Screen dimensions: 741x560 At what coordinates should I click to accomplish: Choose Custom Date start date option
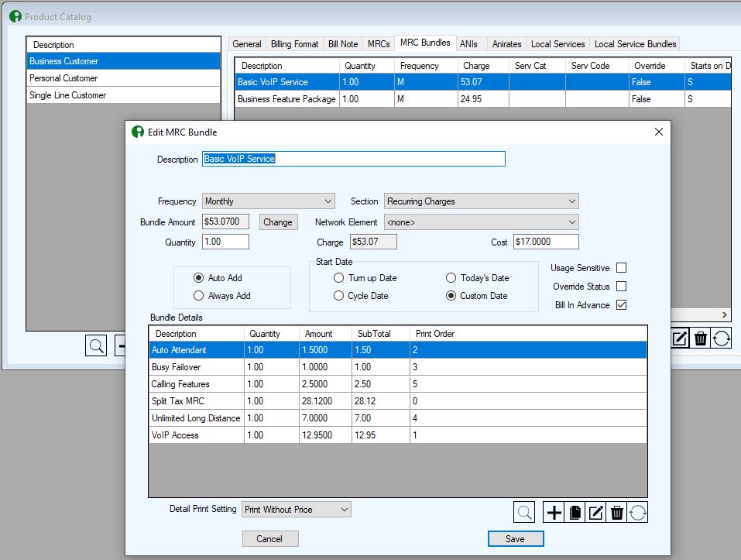(451, 296)
